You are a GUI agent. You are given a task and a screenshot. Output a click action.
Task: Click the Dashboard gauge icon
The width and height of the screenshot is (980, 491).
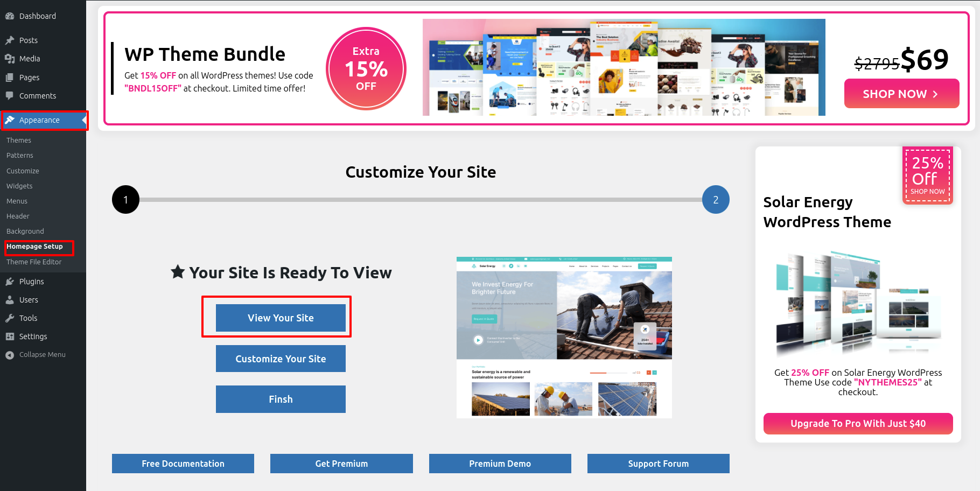tap(10, 16)
